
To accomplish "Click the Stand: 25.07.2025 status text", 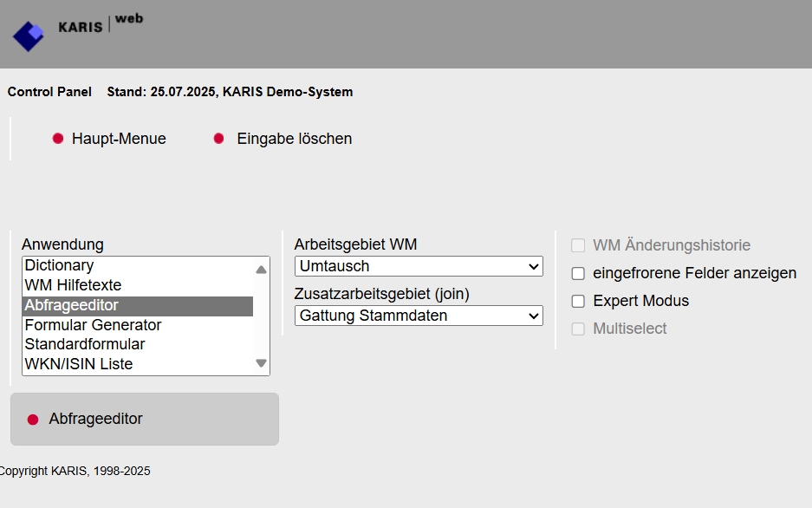I will point(230,92).
